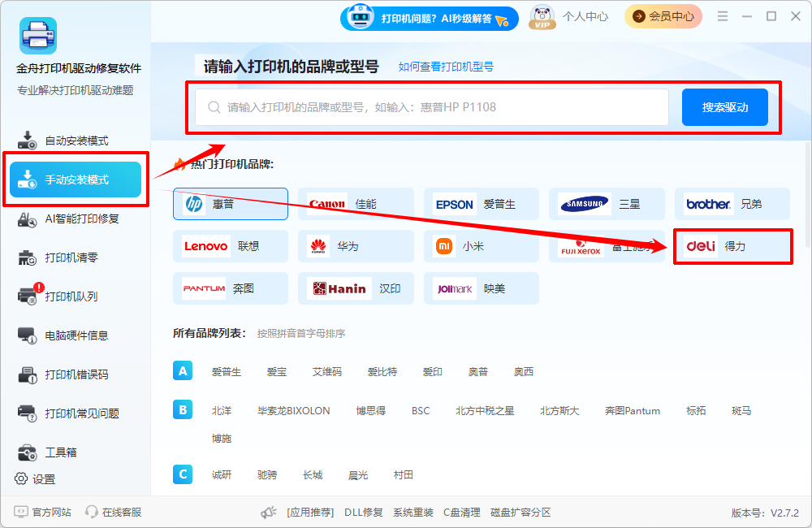Choose 长城 in the brand list

pos(313,474)
